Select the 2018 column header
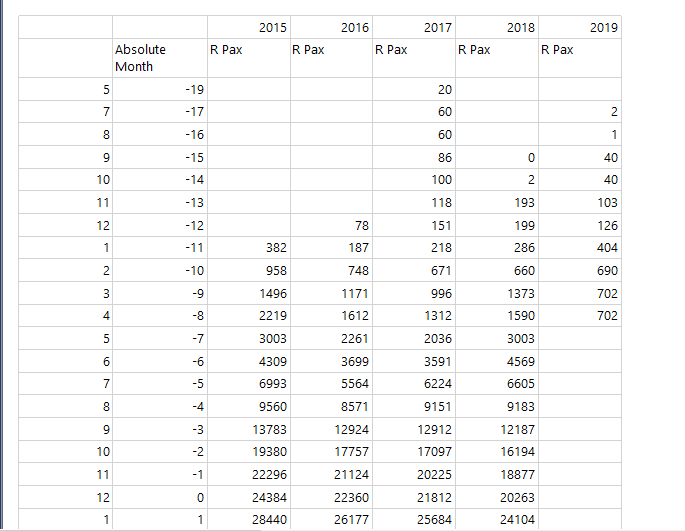This screenshot has height=531, width=685. [x=497, y=27]
